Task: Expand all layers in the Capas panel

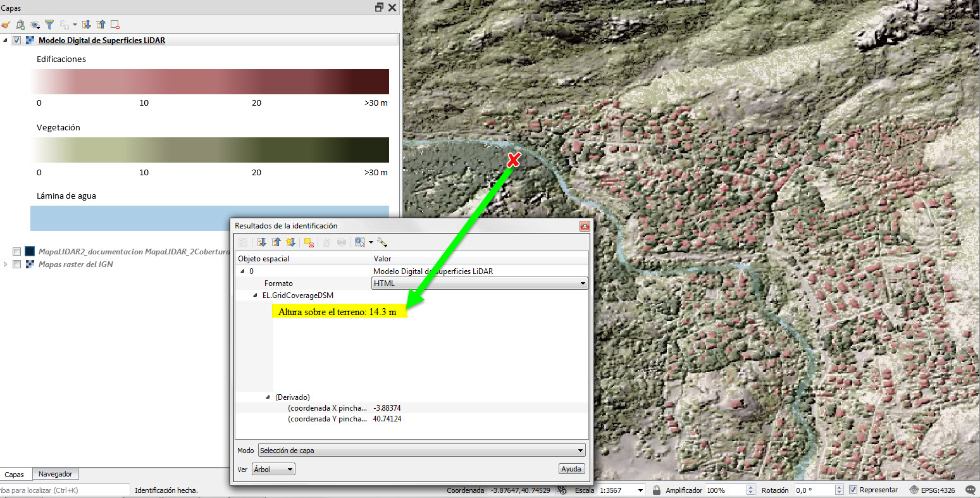Action: coord(85,24)
